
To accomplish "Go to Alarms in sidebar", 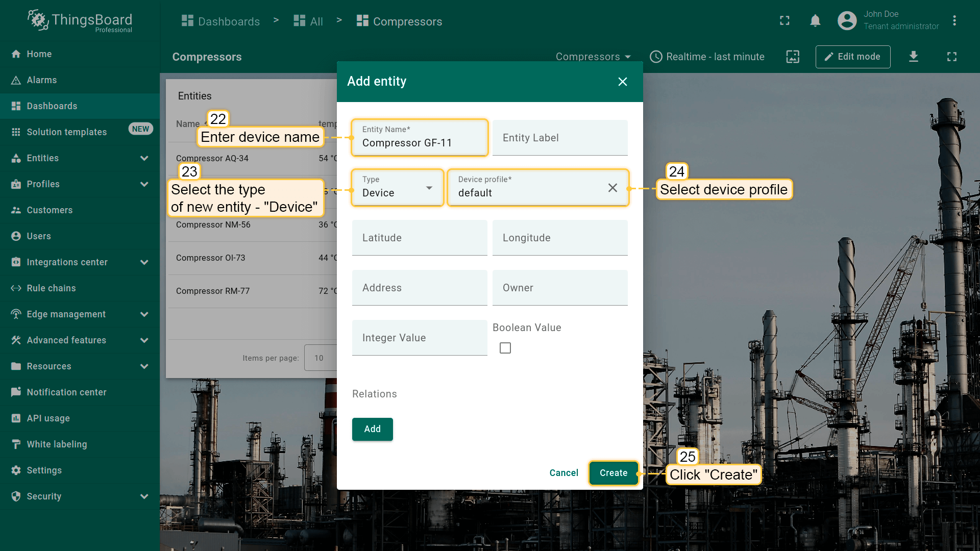I will tap(42, 80).
